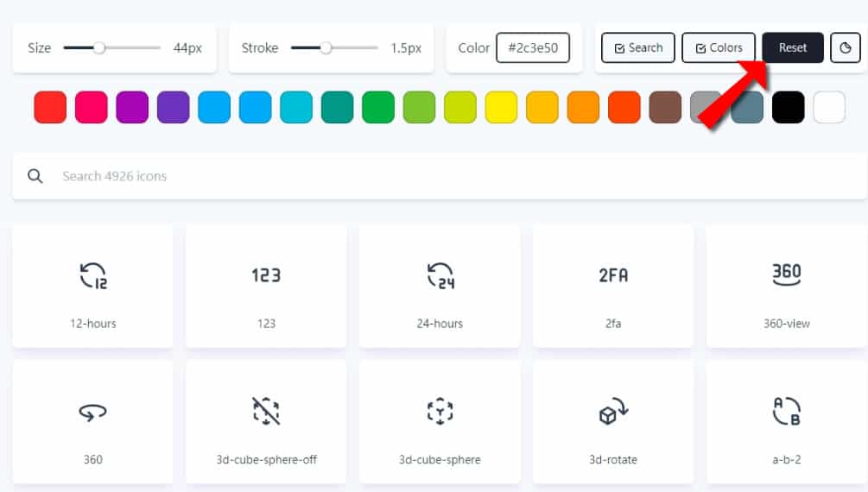Click the Reset button
868x492 pixels.
(x=793, y=47)
